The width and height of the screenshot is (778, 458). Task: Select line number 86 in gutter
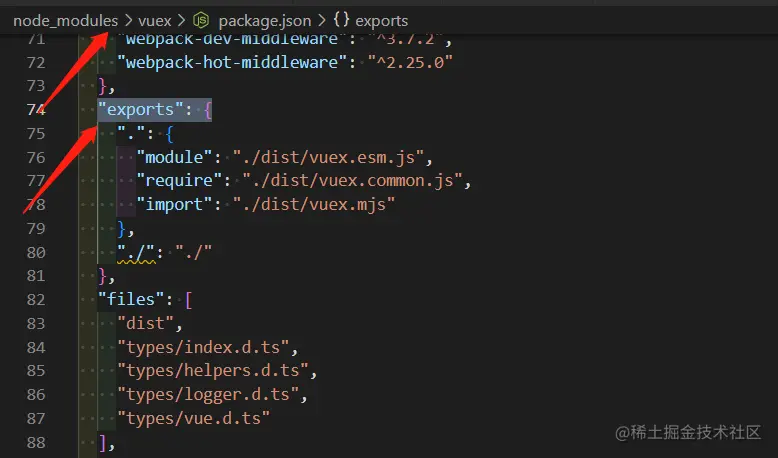point(36,394)
